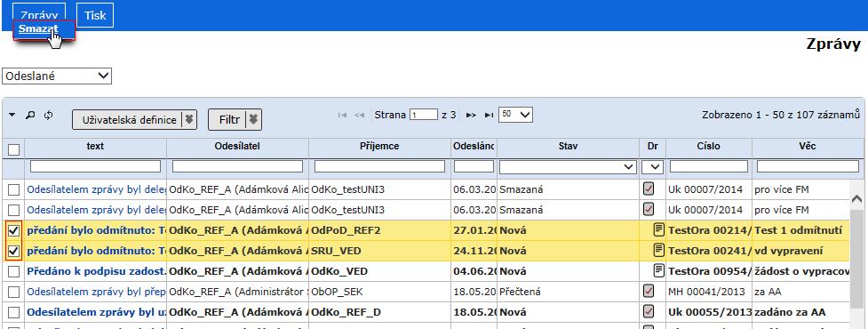Click the Dr check icon in the first Uk 00007/2014 row
The width and height of the screenshot is (868, 329).
pos(649,189)
